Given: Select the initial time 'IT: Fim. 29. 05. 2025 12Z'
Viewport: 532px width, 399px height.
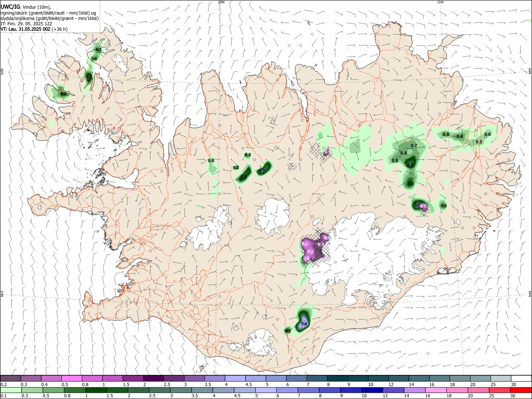Looking at the screenshot, I should click(26, 24).
